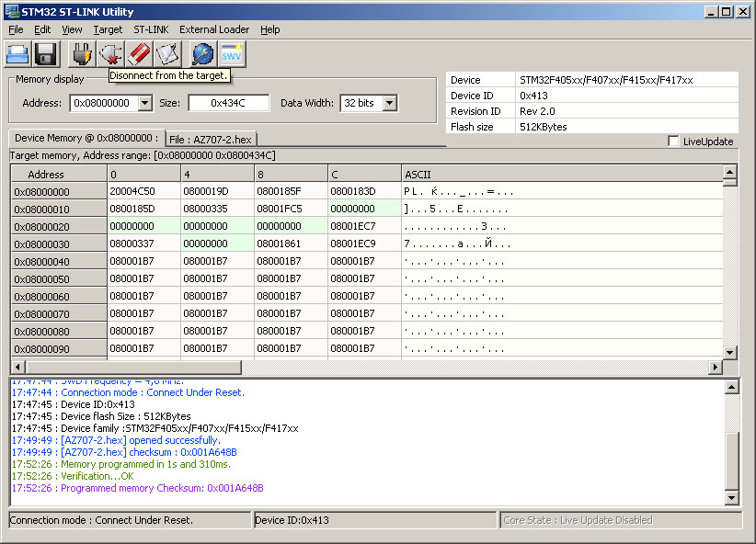Expand the Address dropdown arrow
The height and width of the screenshot is (544, 756).
[144, 103]
